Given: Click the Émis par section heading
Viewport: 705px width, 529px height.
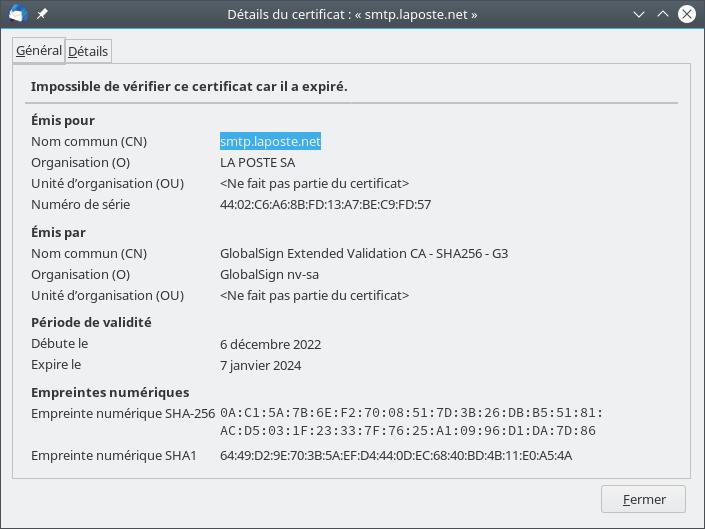Looking at the screenshot, I should (x=58, y=232).
